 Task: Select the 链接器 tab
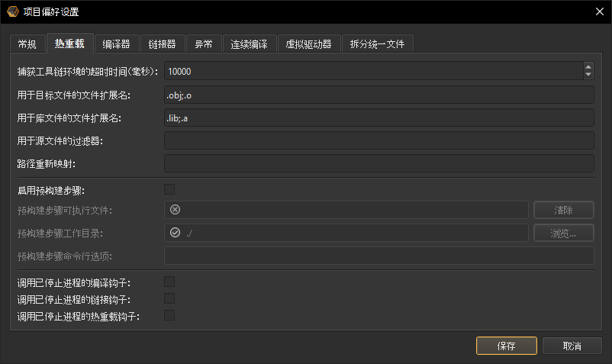coord(162,44)
